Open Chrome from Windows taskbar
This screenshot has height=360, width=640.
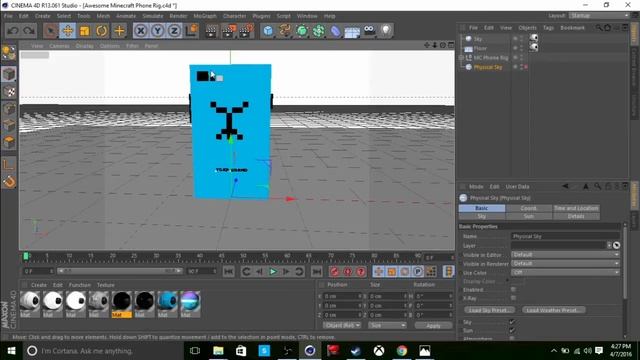pyautogui.click(x=402, y=351)
